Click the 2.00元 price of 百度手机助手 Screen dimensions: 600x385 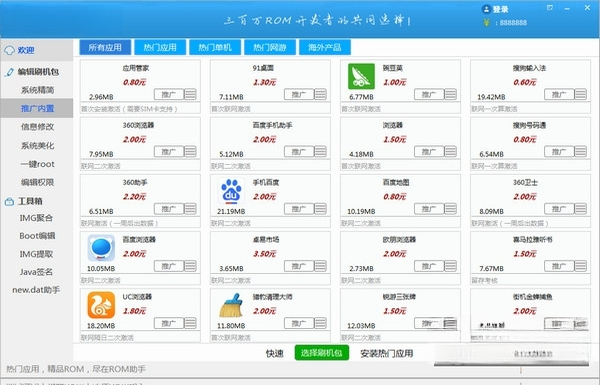click(x=264, y=139)
